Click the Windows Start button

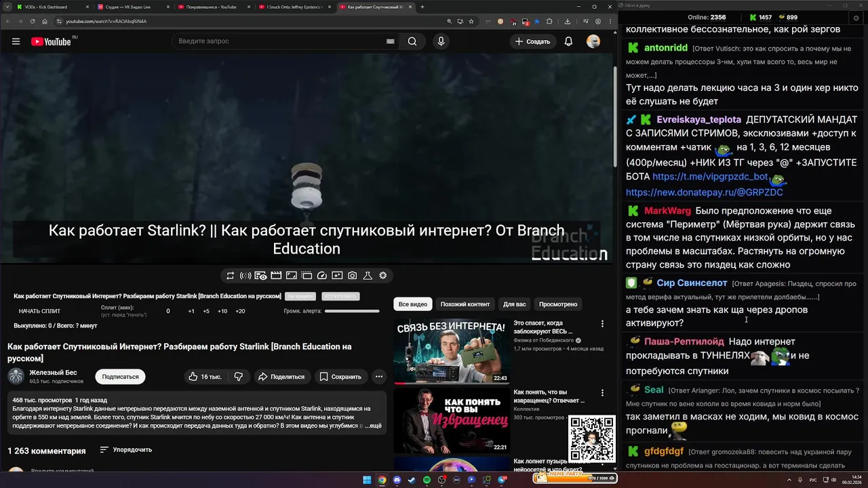click(367, 480)
